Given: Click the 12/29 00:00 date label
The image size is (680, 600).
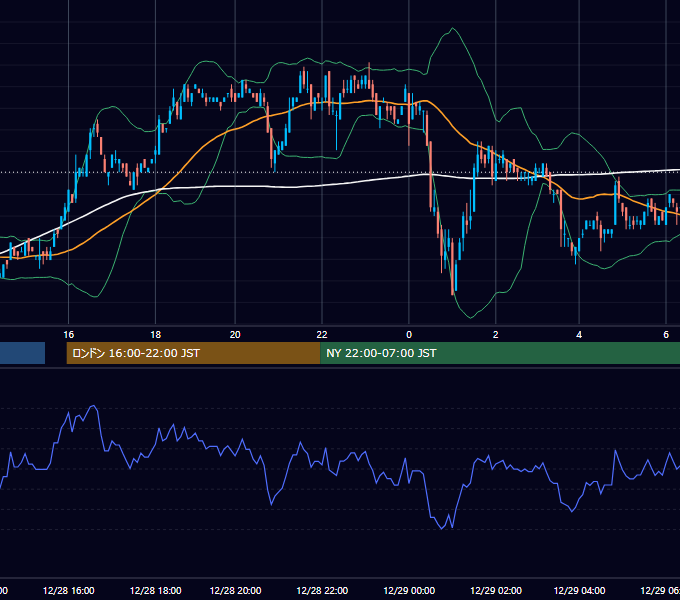Looking at the screenshot, I should click(x=409, y=590).
